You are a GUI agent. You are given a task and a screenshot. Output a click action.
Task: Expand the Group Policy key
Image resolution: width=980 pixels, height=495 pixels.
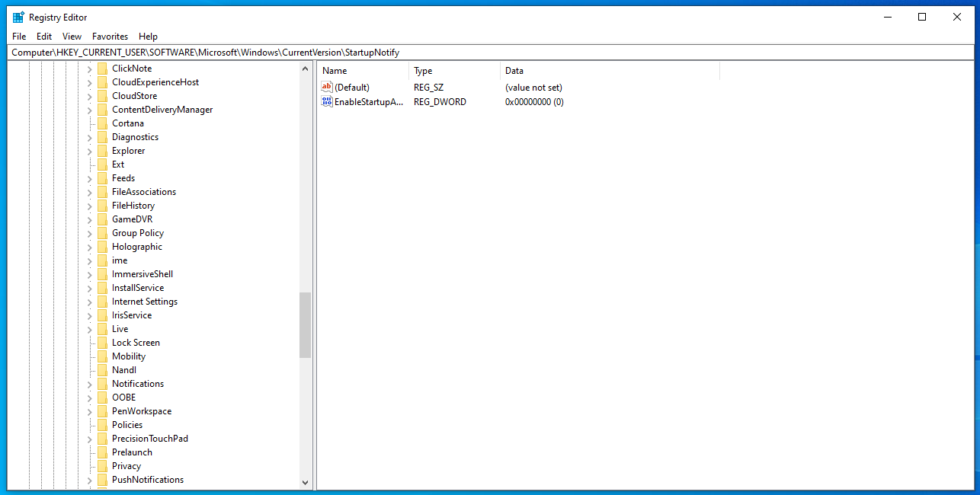coord(89,233)
